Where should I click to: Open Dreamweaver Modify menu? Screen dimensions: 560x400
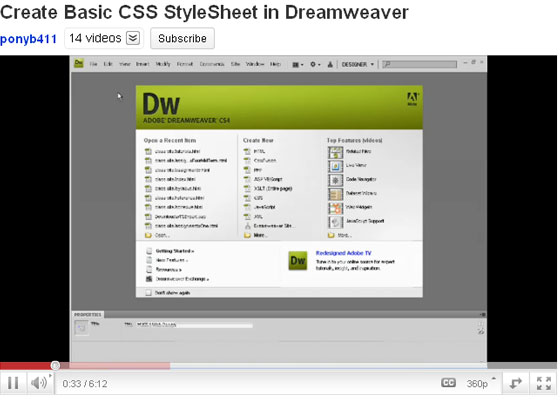click(x=163, y=64)
